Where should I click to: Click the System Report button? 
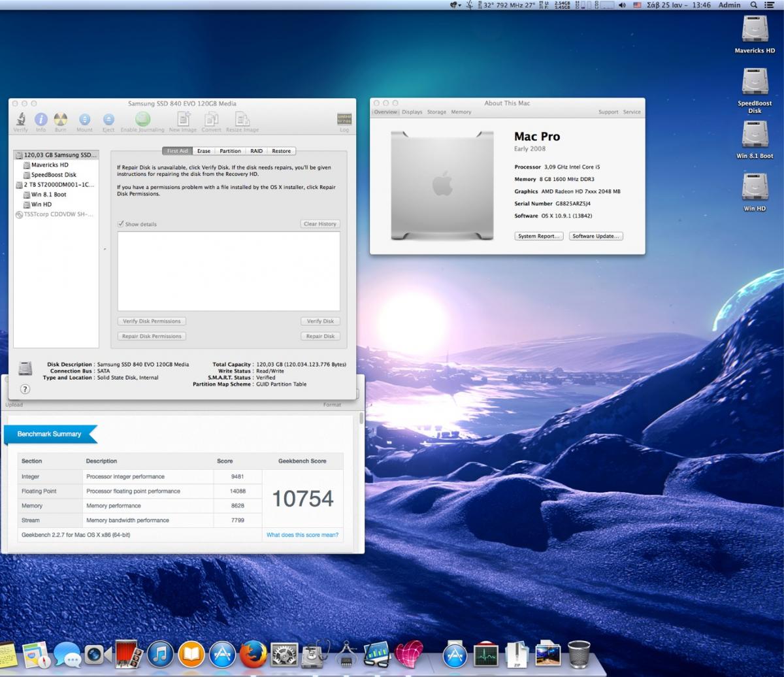click(539, 236)
